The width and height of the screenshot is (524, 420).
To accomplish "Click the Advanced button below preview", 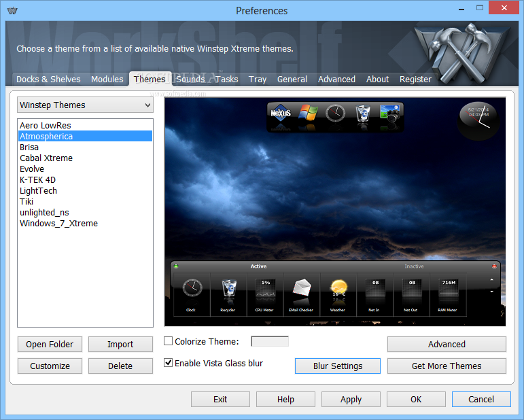I will tap(447, 344).
